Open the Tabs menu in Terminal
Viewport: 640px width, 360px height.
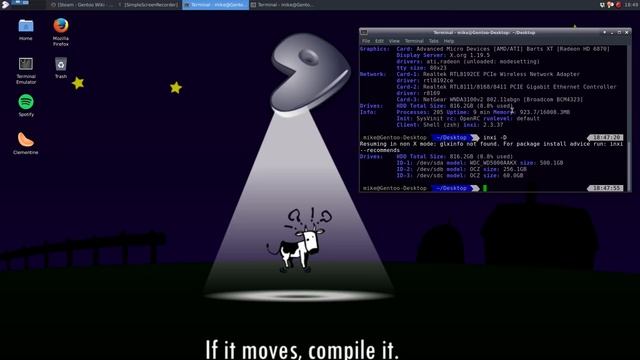click(433, 41)
